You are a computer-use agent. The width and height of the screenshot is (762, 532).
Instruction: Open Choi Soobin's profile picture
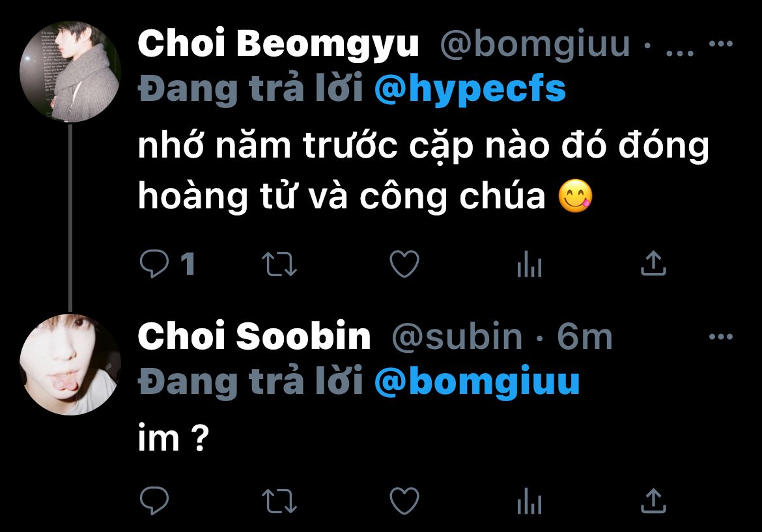70,365
